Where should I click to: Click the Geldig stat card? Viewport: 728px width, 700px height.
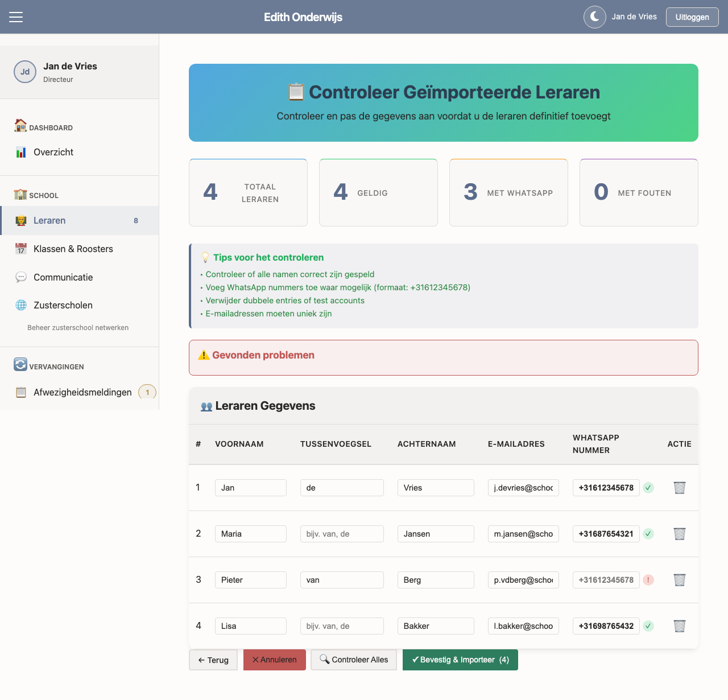tap(378, 192)
